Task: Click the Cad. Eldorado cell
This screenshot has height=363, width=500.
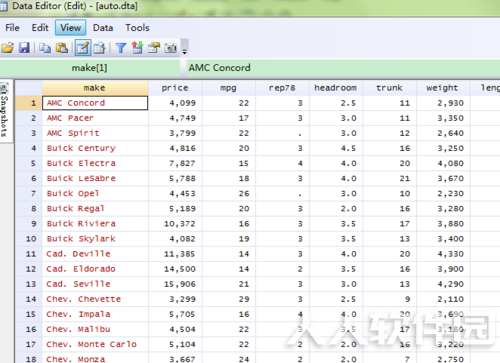Action: click(x=95, y=269)
